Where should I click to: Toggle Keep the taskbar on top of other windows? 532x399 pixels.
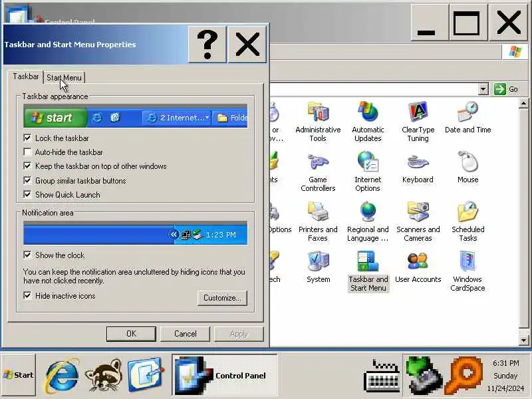click(x=27, y=166)
